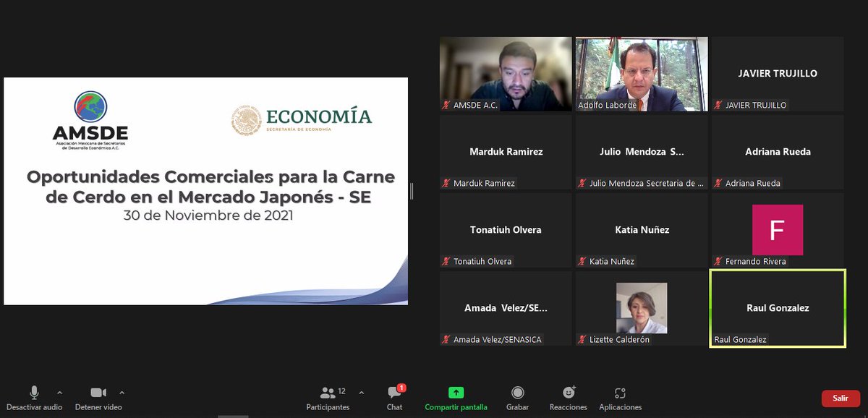Click muted mic icon on Katia Nuñez label
Image resolution: width=868 pixels, height=418 pixels.
(583, 261)
